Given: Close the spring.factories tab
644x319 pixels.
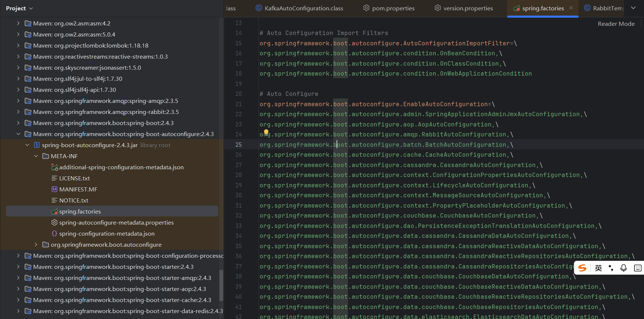Looking at the screenshot, I should 571,8.
